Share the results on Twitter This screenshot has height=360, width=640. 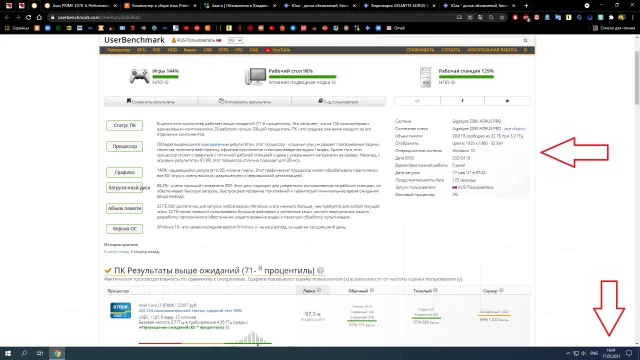click(x=507, y=101)
